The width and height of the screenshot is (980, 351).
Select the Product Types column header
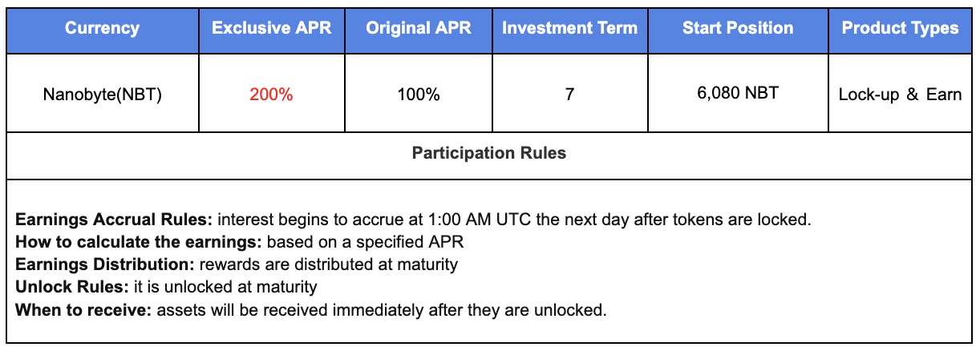click(x=900, y=28)
